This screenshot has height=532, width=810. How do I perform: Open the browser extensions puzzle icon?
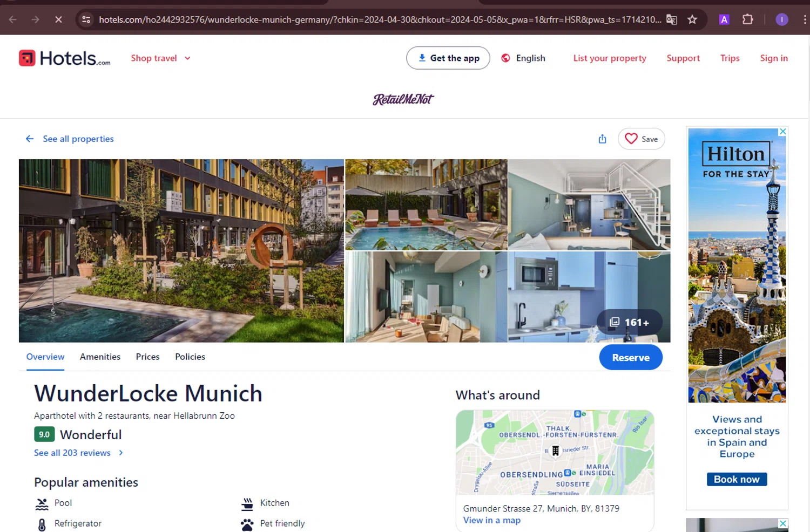tap(748, 20)
